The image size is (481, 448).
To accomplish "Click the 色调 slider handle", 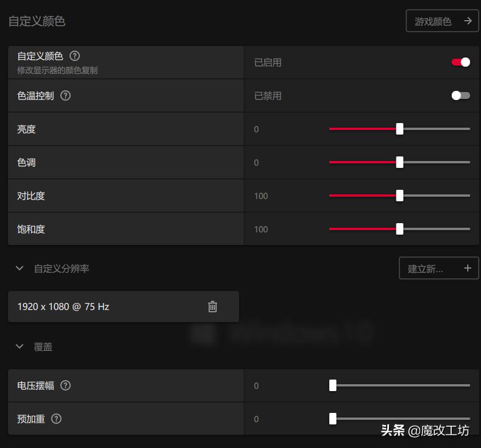I will click(399, 162).
